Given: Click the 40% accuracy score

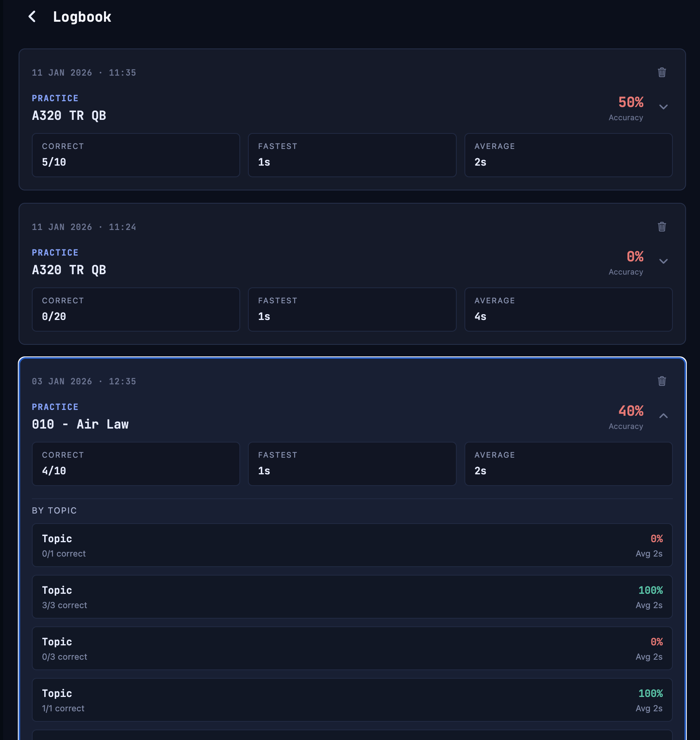Looking at the screenshot, I should [631, 411].
